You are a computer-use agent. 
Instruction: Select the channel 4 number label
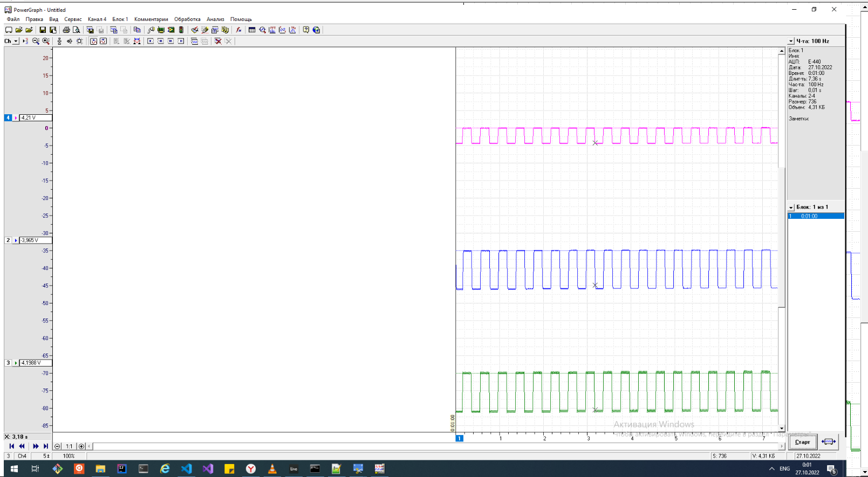(x=8, y=117)
